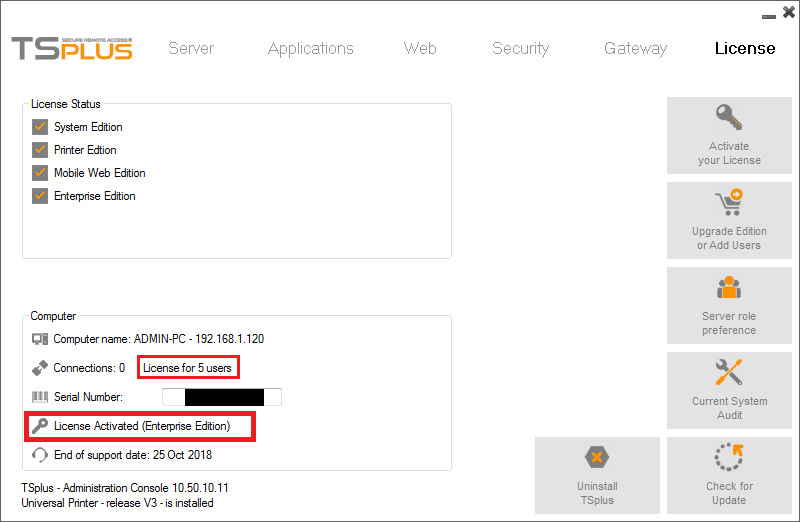The height and width of the screenshot is (522, 800).
Task: Click the wrench Current System Audit icon
Action: coord(729,372)
